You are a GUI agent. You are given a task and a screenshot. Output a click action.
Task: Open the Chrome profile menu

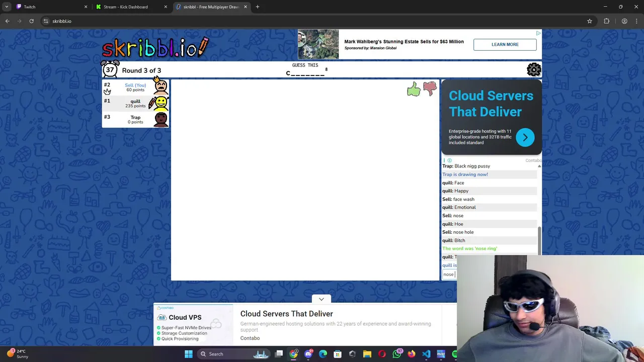[624, 21]
